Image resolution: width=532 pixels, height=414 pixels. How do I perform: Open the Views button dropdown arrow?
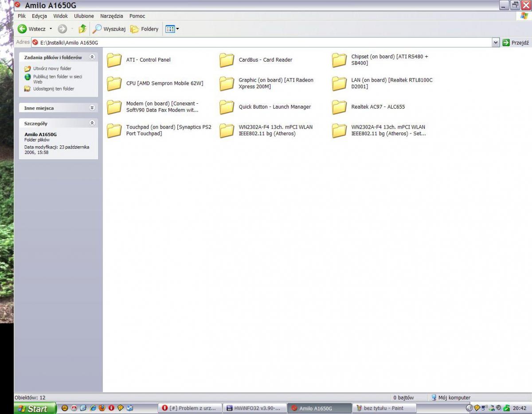click(177, 29)
